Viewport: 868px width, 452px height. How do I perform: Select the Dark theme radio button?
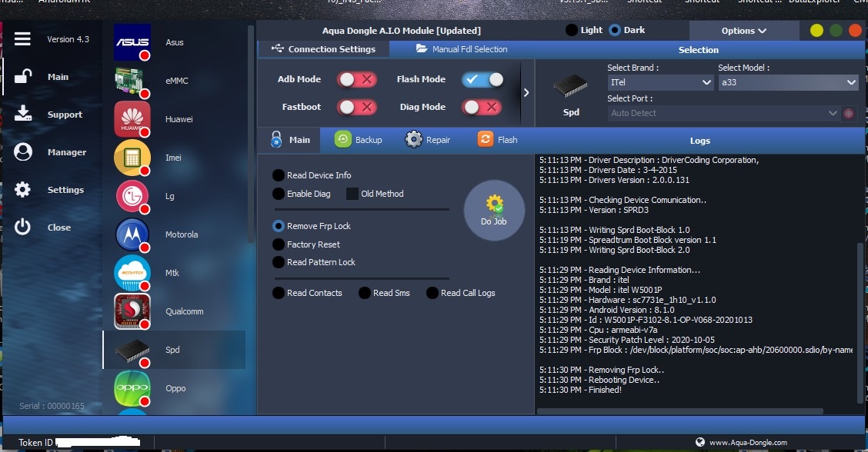(615, 30)
